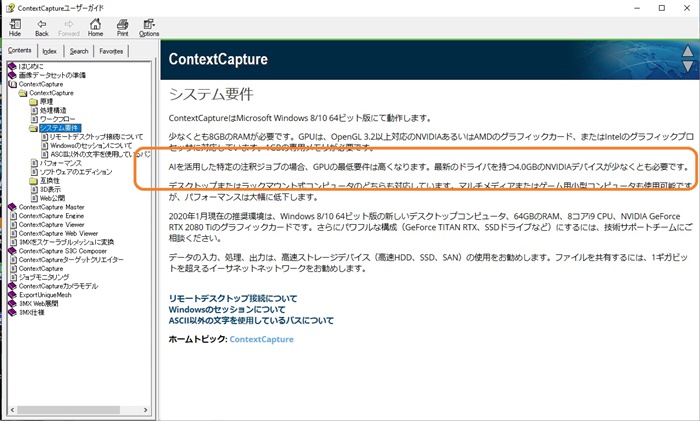Click the Hide toolbar icon
The height and width of the screenshot is (421, 700).
[x=15, y=27]
